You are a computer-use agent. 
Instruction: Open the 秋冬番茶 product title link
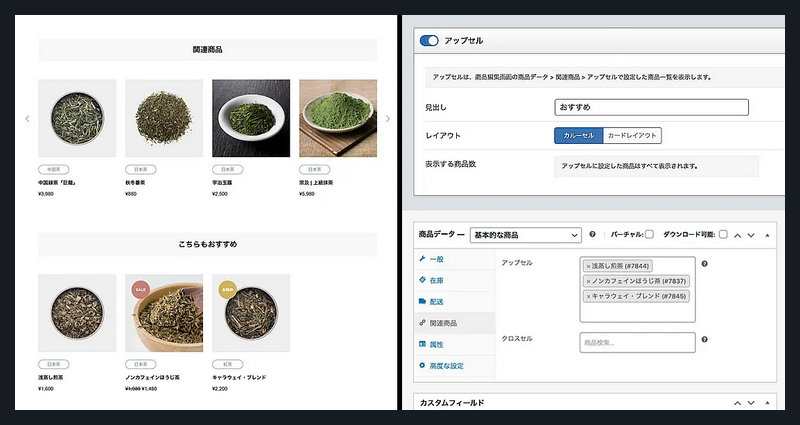coord(135,183)
